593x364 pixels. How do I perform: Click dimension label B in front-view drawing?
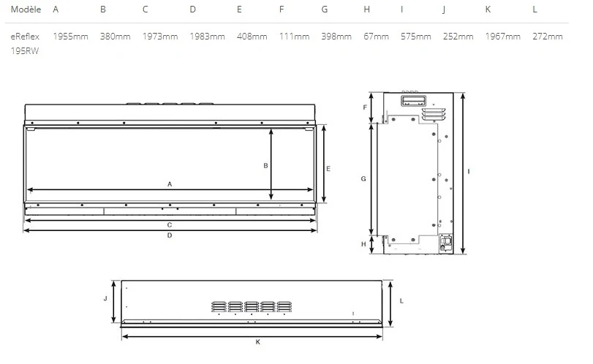(265, 166)
